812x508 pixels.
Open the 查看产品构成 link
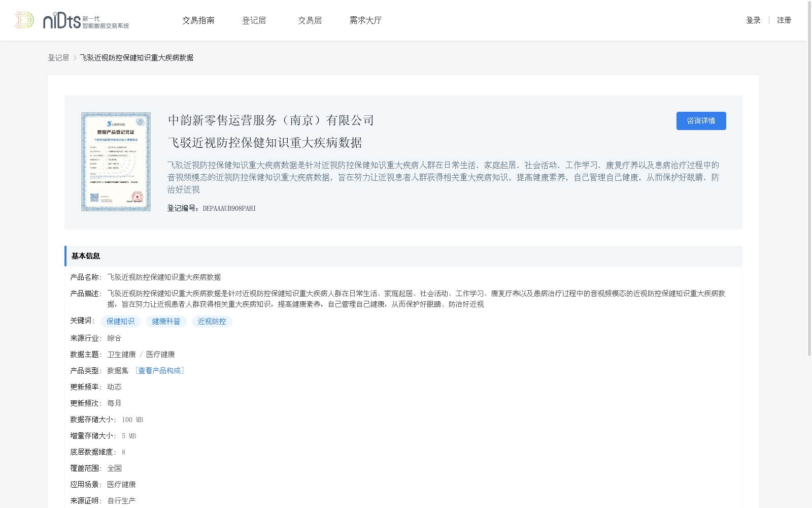click(160, 371)
